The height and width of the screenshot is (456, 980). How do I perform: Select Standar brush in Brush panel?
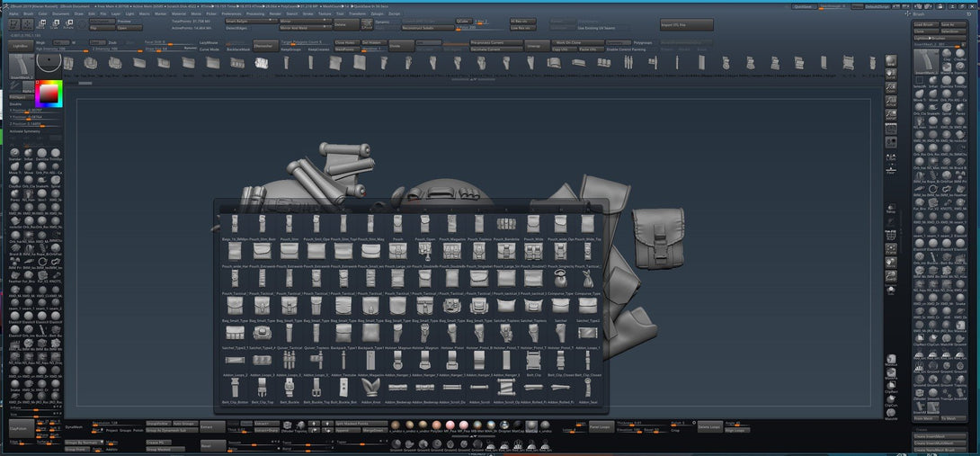959,67
